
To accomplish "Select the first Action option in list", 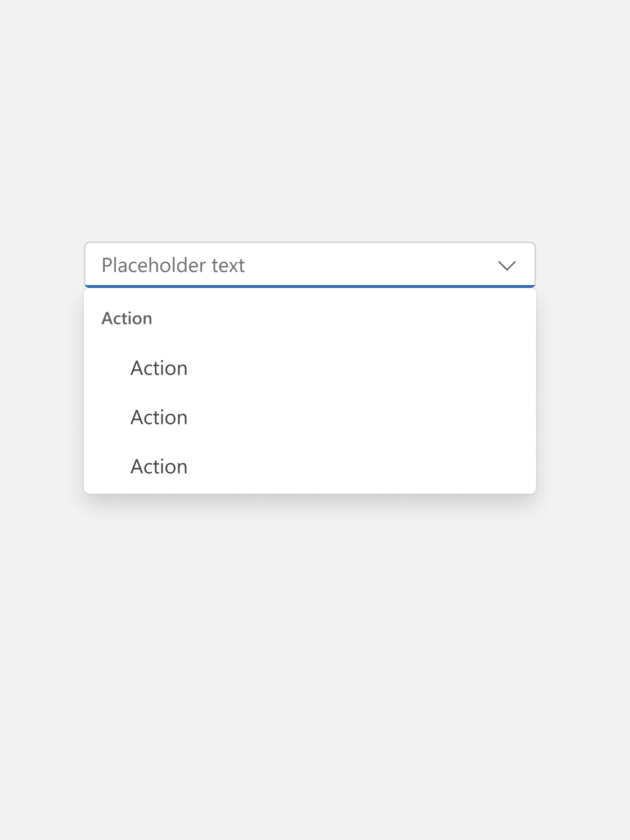I will click(x=159, y=368).
